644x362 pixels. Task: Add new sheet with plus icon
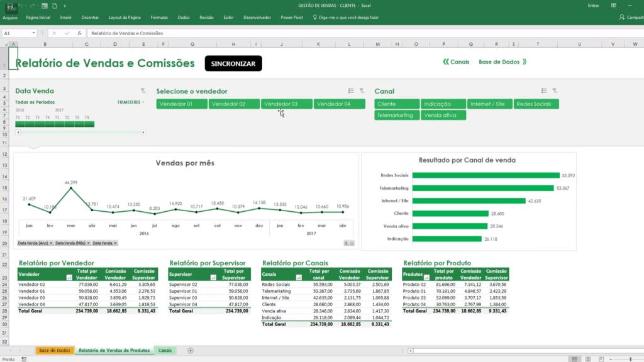click(x=191, y=350)
